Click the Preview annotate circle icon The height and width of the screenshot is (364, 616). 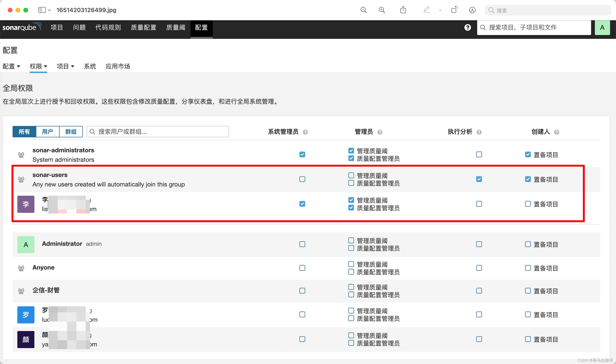(x=472, y=10)
